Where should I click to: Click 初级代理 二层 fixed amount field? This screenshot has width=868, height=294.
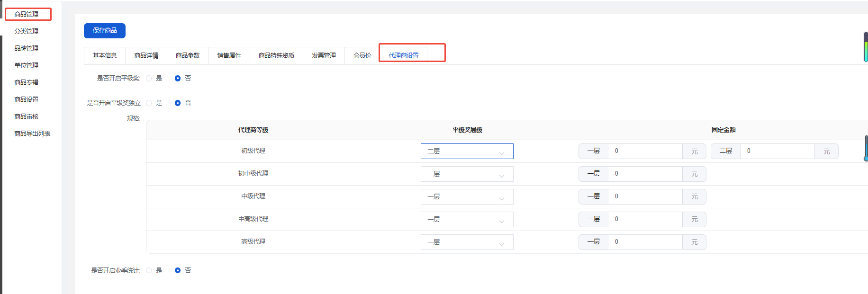pyautogui.click(x=777, y=151)
